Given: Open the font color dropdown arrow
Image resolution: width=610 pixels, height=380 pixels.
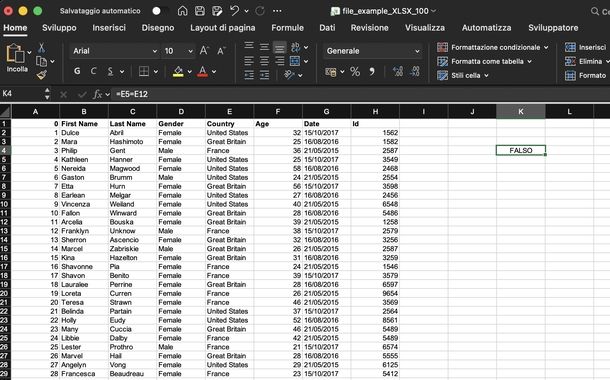Looking at the screenshot, I should coord(214,72).
